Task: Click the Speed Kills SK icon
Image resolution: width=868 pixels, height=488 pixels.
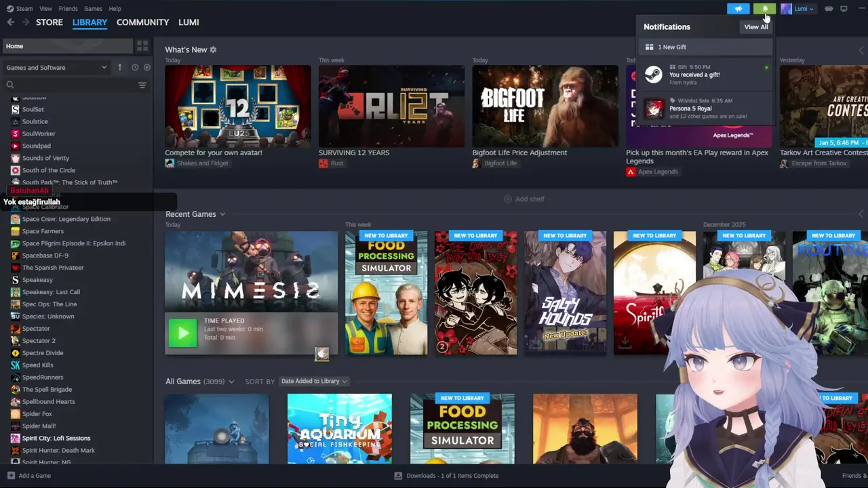Action: (x=16, y=365)
